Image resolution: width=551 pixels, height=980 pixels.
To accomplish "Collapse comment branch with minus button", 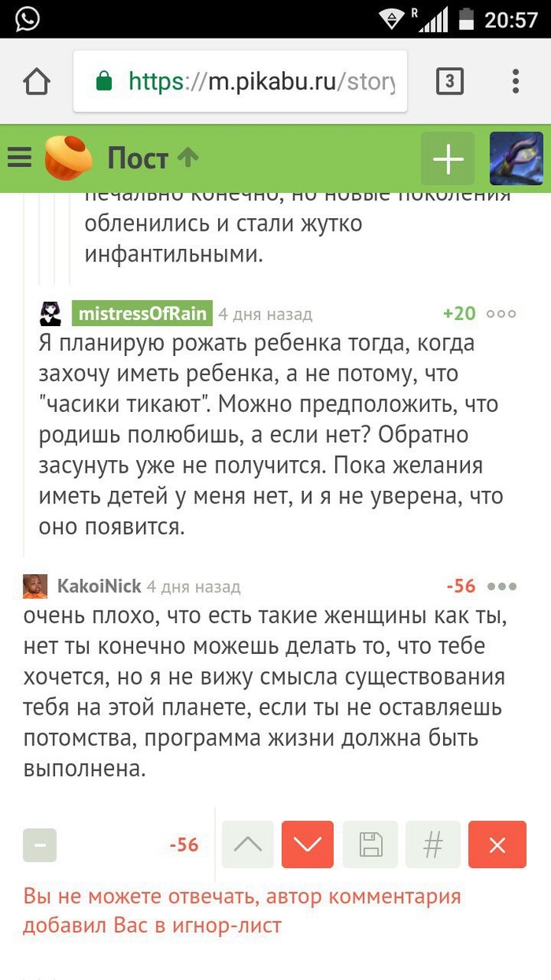I will pyautogui.click(x=40, y=845).
